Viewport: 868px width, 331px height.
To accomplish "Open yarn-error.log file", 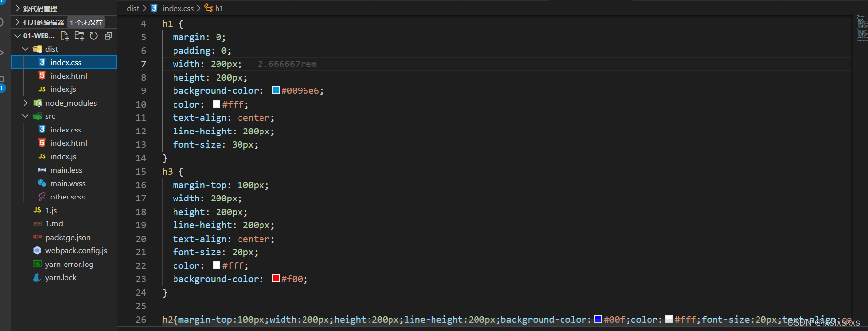I will 64,264.
